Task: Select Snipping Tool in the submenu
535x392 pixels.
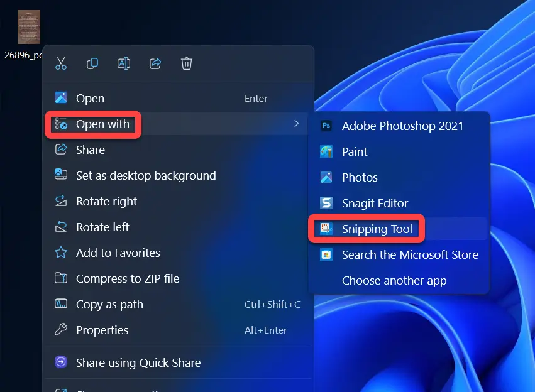Action: pos(399,229)
